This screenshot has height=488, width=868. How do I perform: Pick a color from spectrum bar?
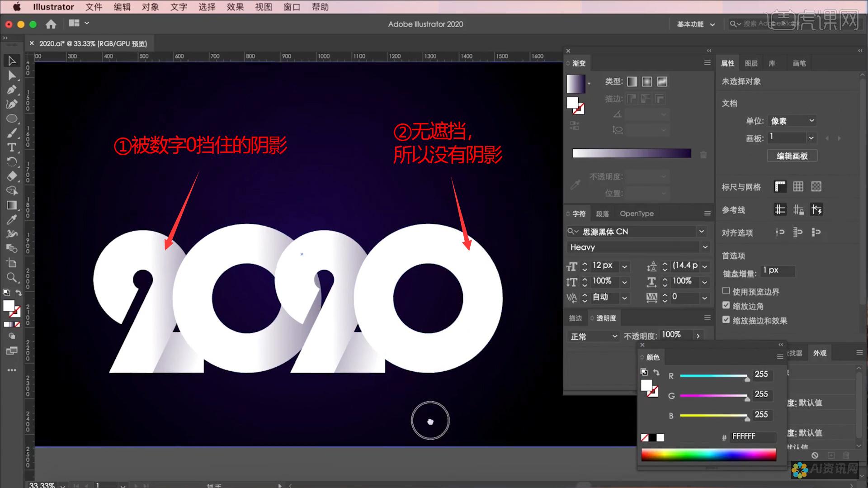(708, 455)
